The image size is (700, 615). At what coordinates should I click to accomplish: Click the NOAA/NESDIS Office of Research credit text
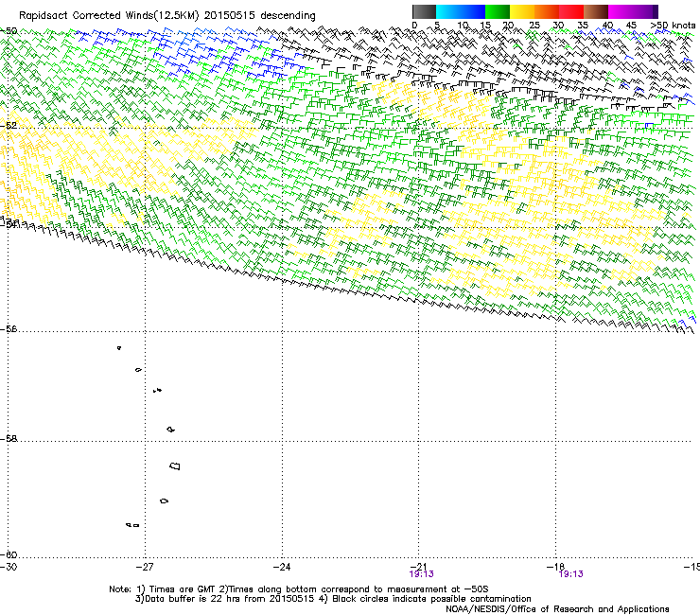tap(557, 609)
